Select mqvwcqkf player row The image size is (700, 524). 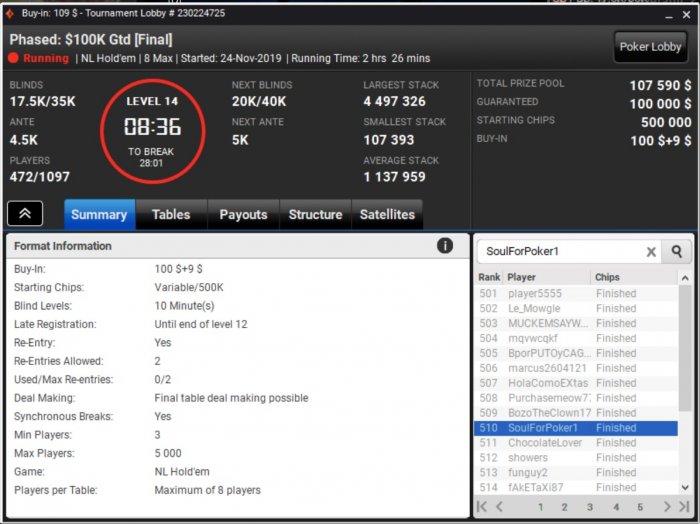pos(576,338)
